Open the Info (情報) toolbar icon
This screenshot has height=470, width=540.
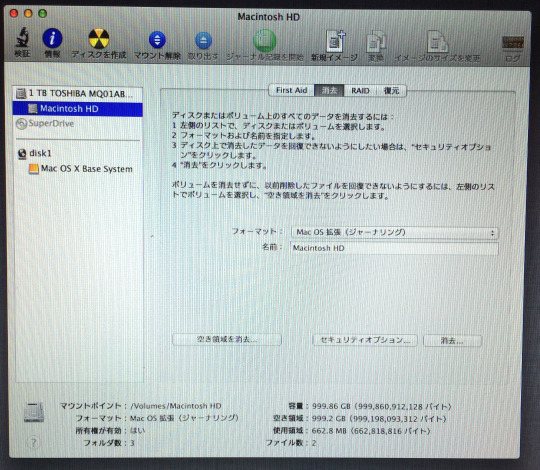(52, 38)
